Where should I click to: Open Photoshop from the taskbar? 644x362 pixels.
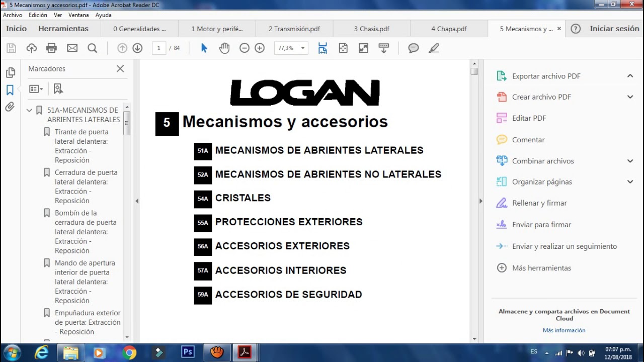click(x=188, y=352)
